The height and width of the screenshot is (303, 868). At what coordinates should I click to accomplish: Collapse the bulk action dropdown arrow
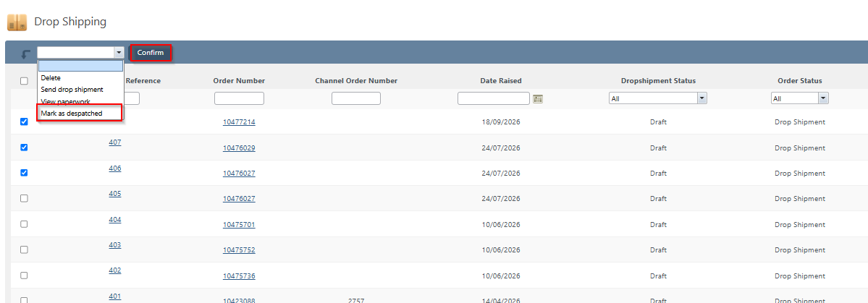click(119, 53)
